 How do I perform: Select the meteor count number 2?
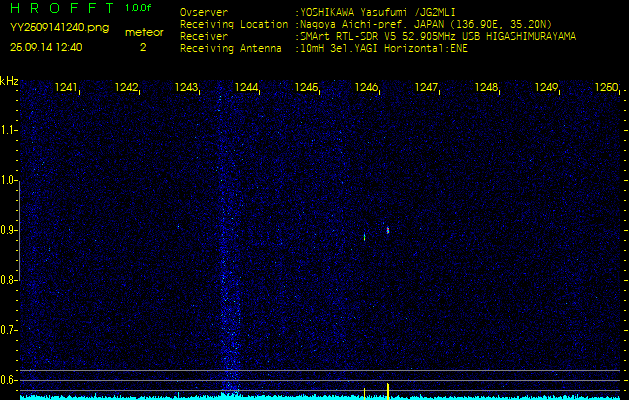(x=143, y=47)
